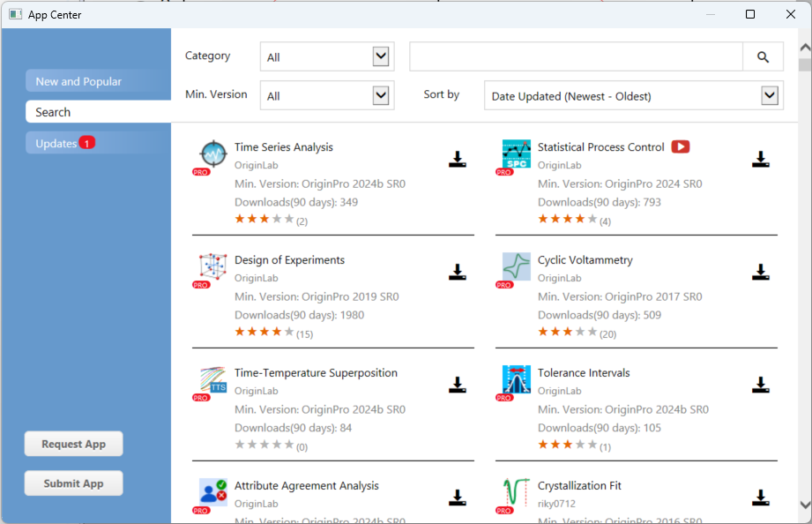The height and width of the screenshot is (524, 812).
Task: Click the TTS app icon
Action: pyautogui.click(x=212, y=379)
